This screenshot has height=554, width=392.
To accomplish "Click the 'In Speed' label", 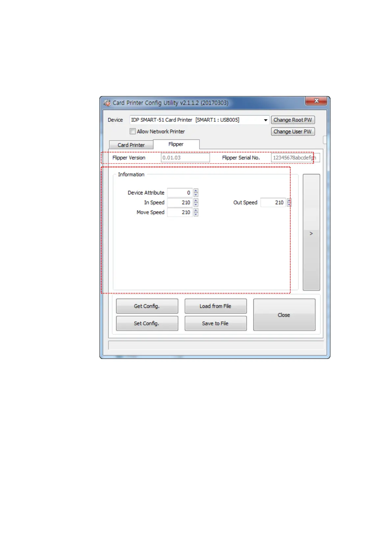I will click(x=154, y=203).
